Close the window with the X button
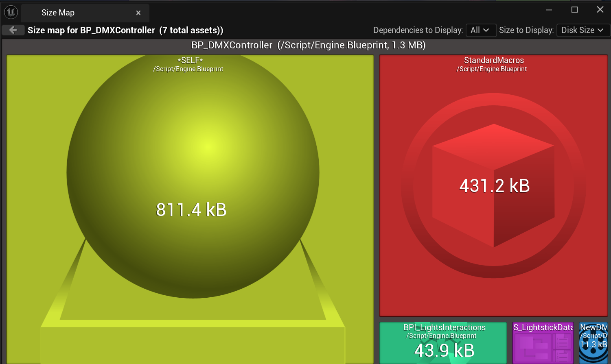 point(600,10)
